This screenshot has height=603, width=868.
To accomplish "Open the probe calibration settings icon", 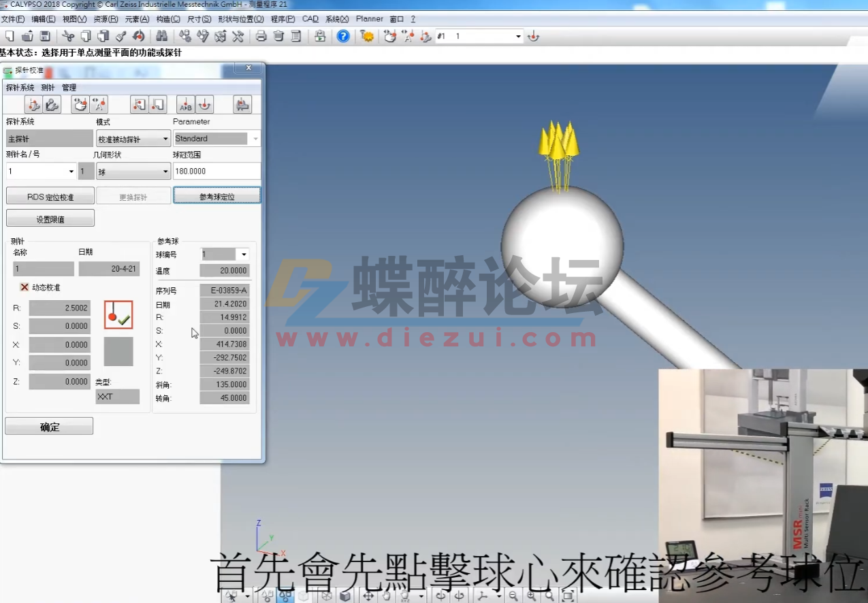I will [34, 104].
